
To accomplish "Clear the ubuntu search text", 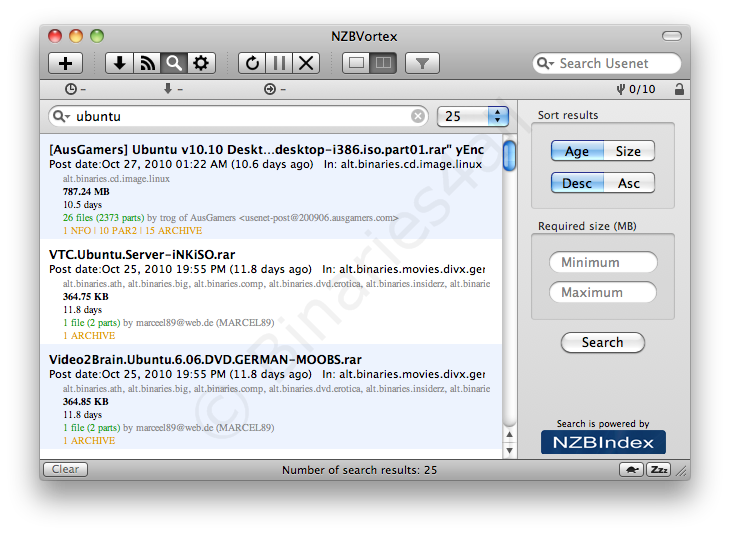I will coord(418,116).
